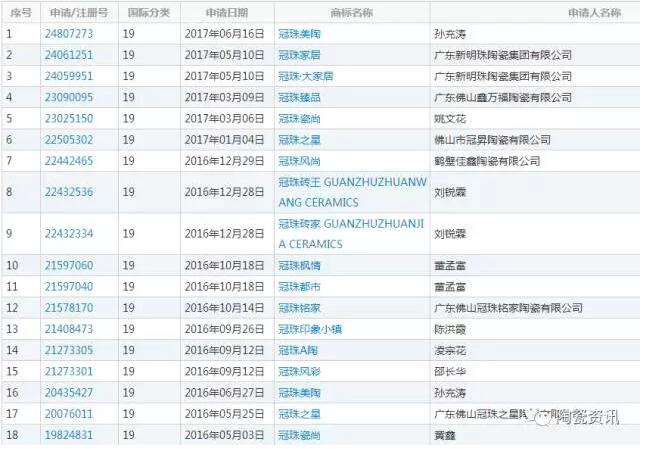Open trademark 冠珠都市

click(299, 287)
